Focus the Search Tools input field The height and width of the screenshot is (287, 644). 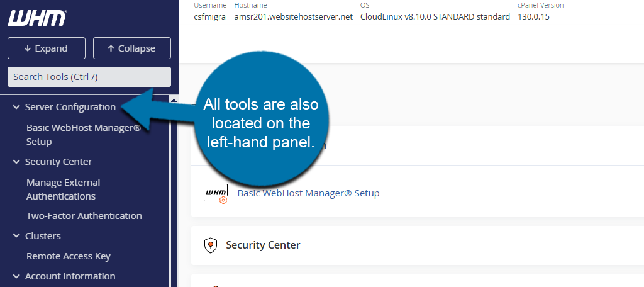(89, 77)
